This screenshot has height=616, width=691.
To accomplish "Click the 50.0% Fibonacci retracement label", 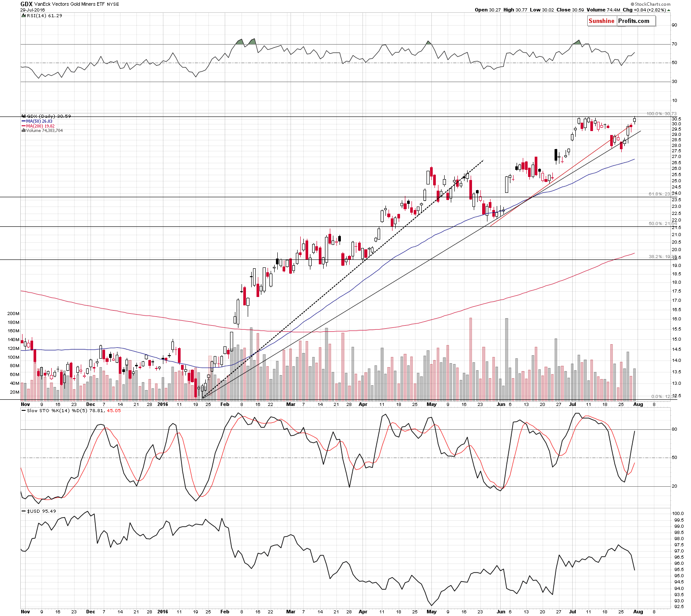I will [662, 223].
